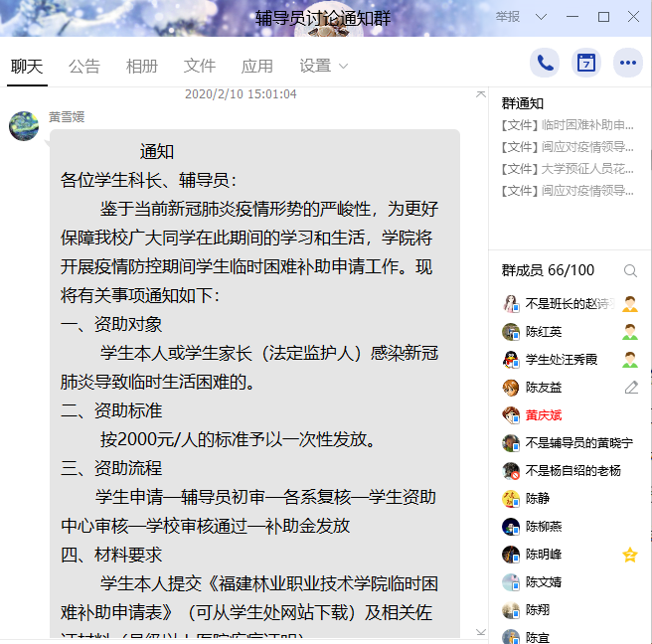Search group members with magnifier icon

[630, 271]
